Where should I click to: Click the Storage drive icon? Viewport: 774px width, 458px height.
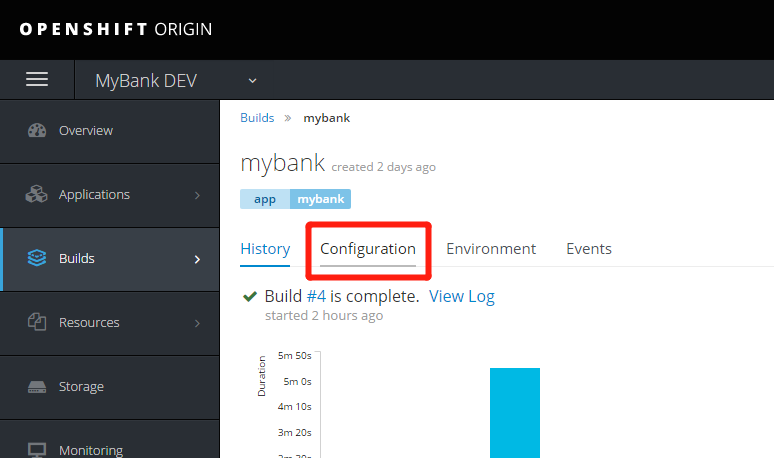38,387
